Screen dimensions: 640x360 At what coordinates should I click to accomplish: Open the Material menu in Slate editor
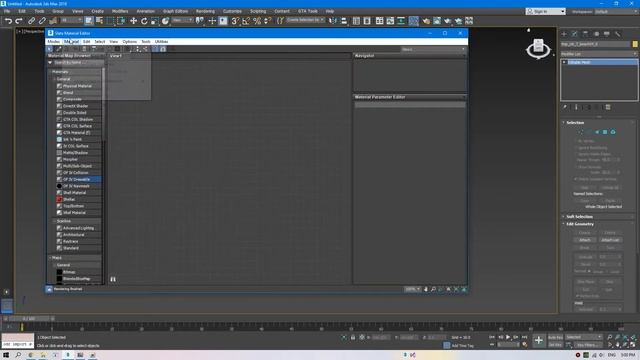(71, 42)
